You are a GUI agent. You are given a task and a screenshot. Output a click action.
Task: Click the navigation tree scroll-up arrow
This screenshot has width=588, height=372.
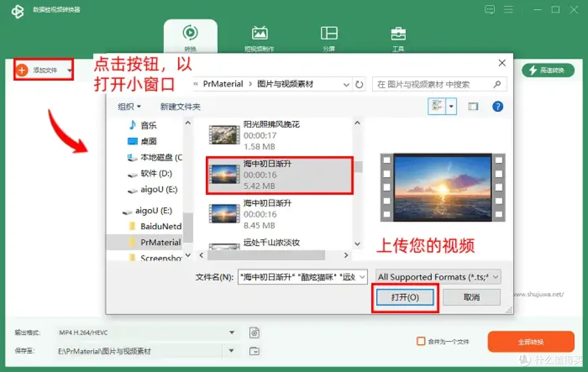coord(188,123)
